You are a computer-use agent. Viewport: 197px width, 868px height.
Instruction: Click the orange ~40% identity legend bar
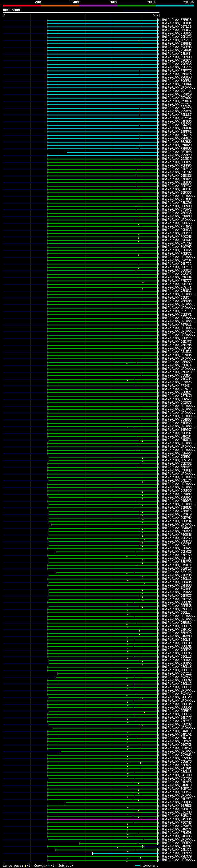click(x=60, y=6)
